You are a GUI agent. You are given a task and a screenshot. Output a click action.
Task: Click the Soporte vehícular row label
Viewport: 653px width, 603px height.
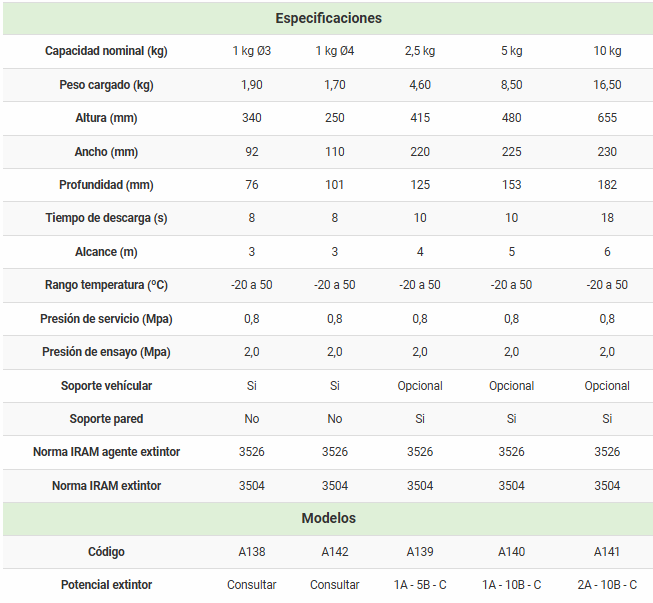(x=106, y=385)
